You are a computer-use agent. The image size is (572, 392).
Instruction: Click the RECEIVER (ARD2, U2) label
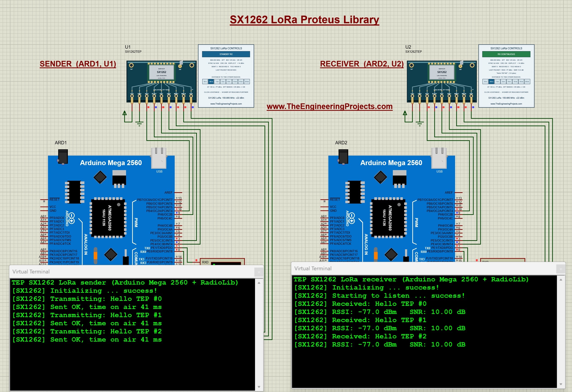tap(362, 64)
